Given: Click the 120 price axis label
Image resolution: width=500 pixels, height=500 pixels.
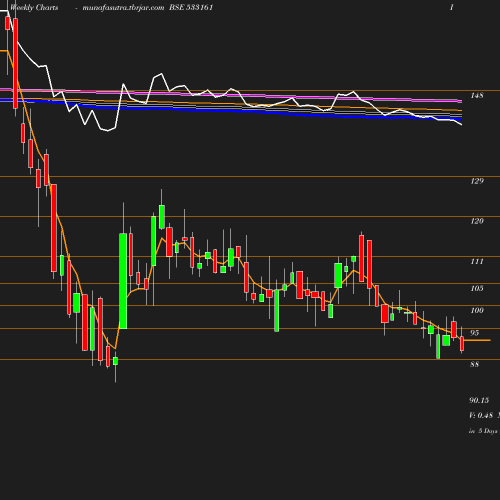Looking at the screenshot, I should [x=477, y=221].
